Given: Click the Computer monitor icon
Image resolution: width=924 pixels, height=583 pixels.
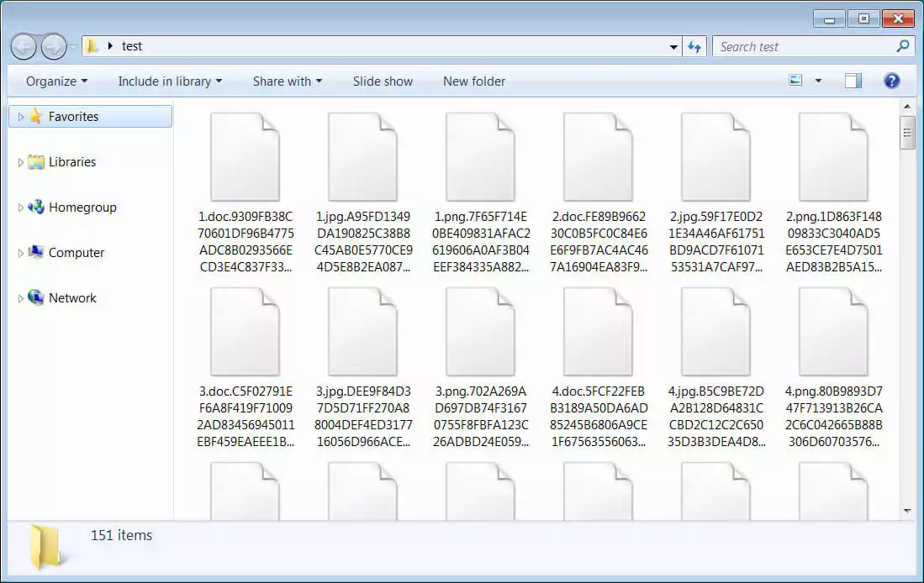Looking at the screenshot, I should [36, 252].
